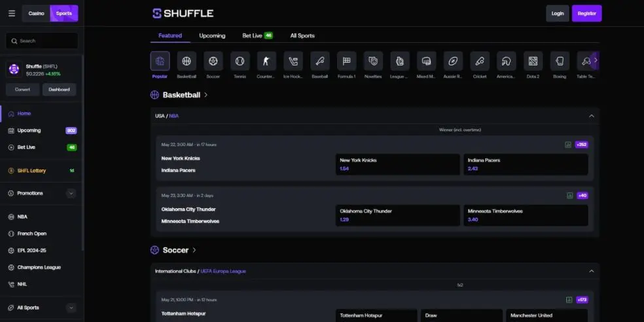The width and height of the screenshot is (644, 322).
Task: Open stats icon for Knicks vs Pacers
Action: click(568, 145)
